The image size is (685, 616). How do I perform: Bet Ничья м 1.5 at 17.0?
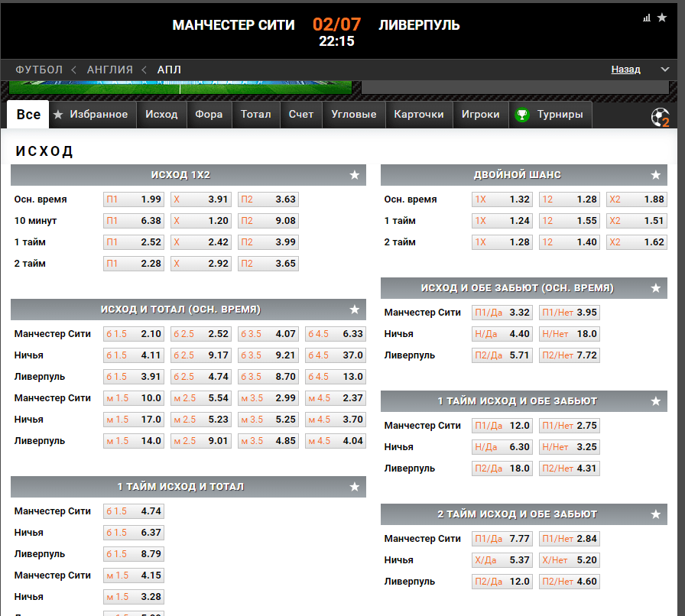[134, 420]
